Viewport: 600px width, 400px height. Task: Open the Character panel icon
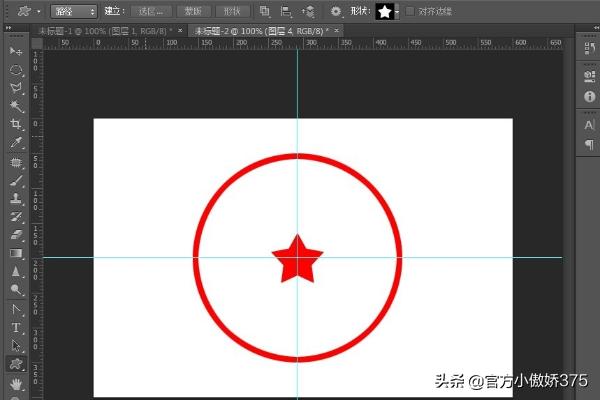click(x=590, y=125)
